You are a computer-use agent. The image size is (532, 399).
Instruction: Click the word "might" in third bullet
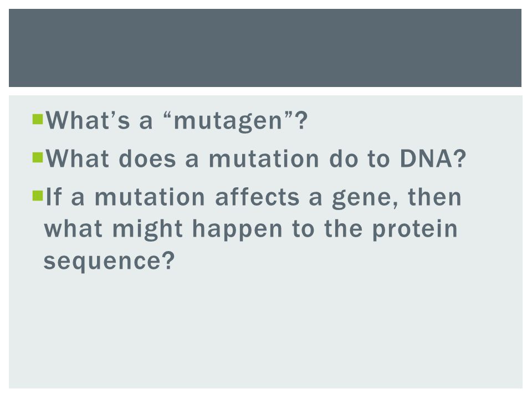(x=147, y=229)
